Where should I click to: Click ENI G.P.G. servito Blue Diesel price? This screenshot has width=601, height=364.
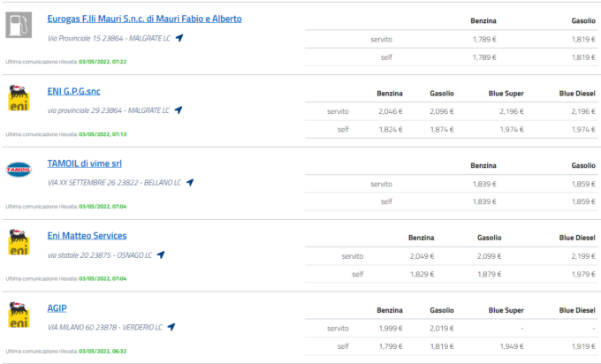579,111
